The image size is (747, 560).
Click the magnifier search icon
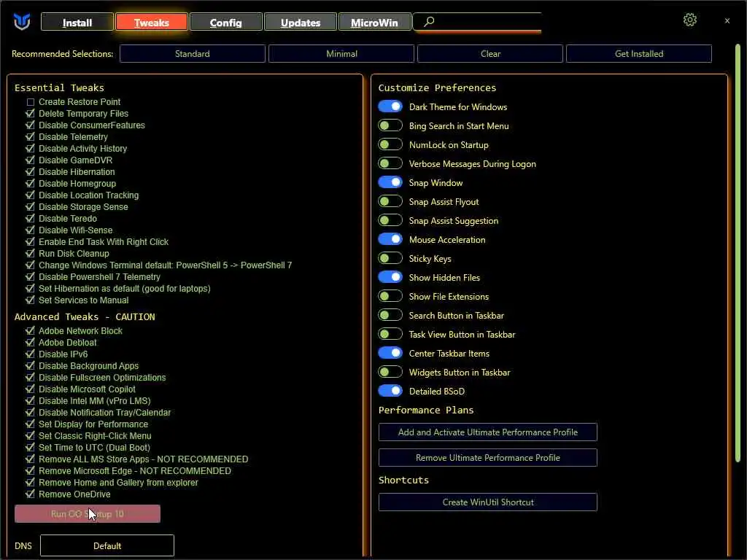(x=429, y=21)
